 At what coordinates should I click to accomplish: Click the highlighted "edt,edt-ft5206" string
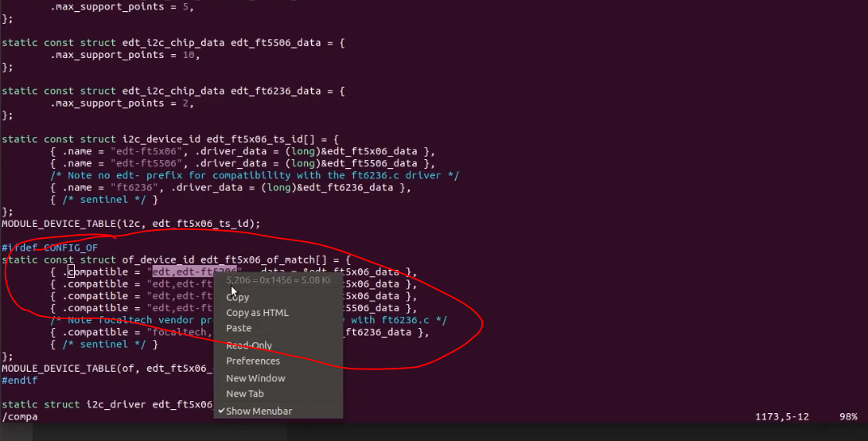(x=194, y=272)
